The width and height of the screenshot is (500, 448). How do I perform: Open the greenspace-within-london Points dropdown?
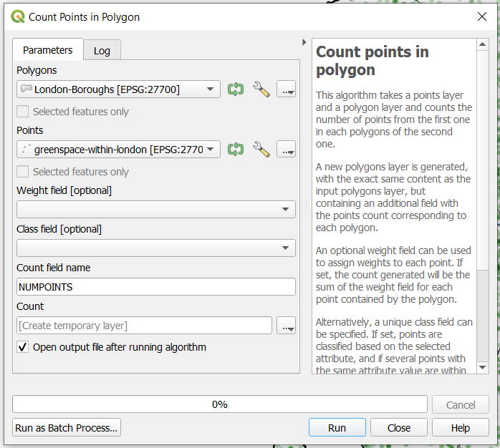tap(118, 149)
